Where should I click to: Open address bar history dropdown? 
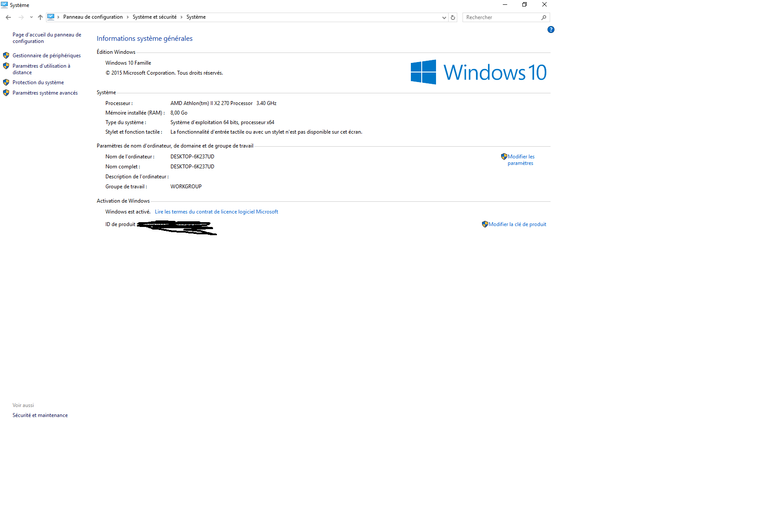tap(444, 17)
